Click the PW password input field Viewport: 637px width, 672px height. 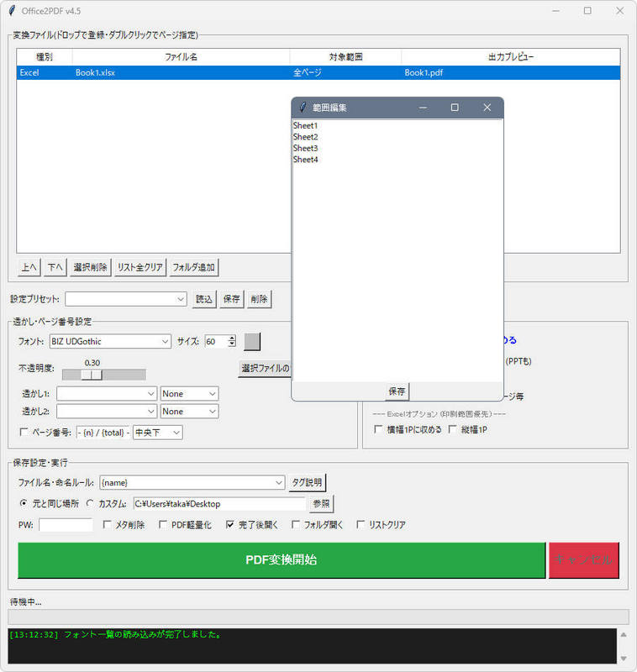tap(66, 525)
